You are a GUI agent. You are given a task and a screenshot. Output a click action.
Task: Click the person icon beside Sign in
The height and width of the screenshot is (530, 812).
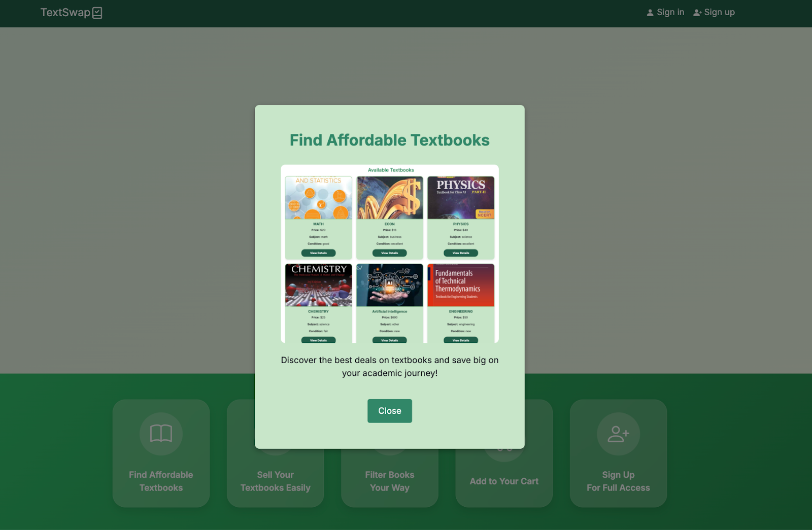(x=650, y=13)
